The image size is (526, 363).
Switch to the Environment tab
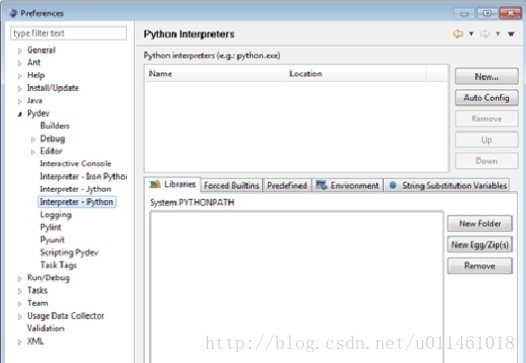pos(348,186)
